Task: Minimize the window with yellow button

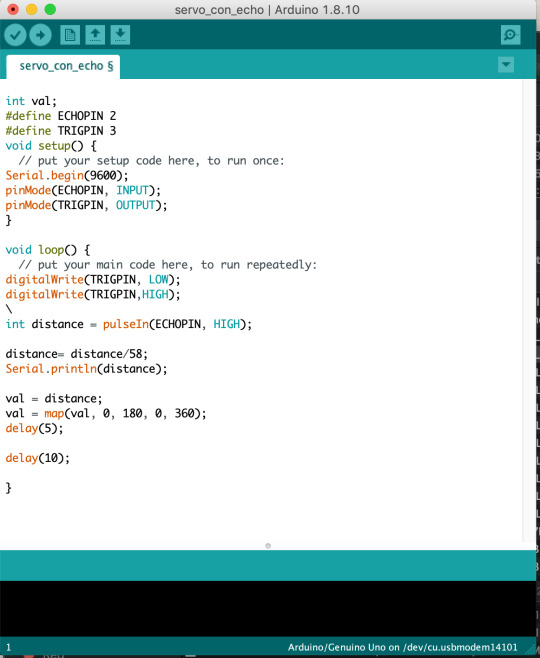Action: [32, 9]
